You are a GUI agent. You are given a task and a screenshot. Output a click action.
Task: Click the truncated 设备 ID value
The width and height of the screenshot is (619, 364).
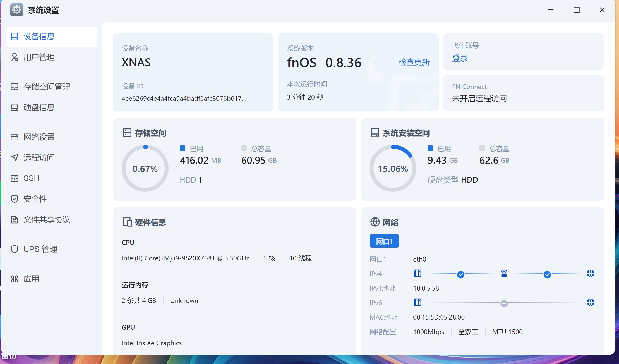tap(184, 99)
